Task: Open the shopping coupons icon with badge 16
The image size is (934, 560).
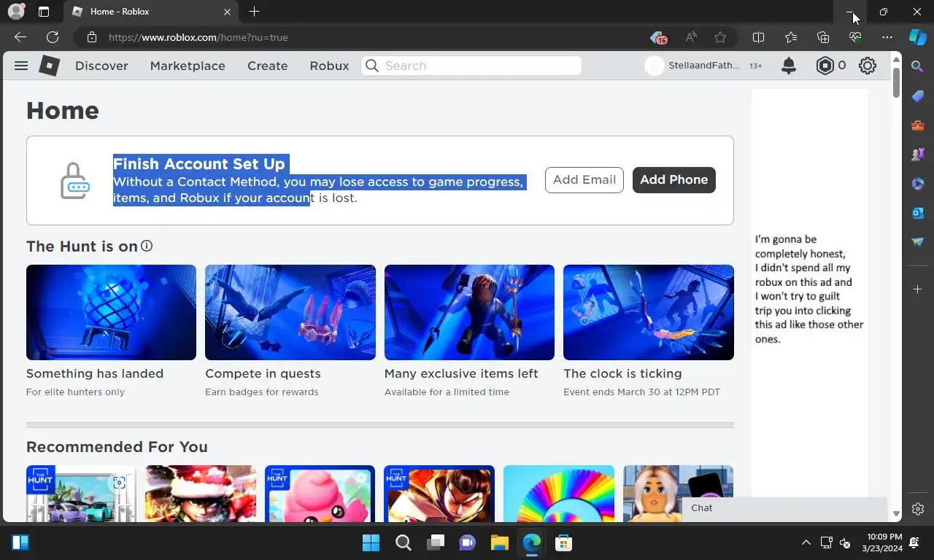Action: [658, 37]
